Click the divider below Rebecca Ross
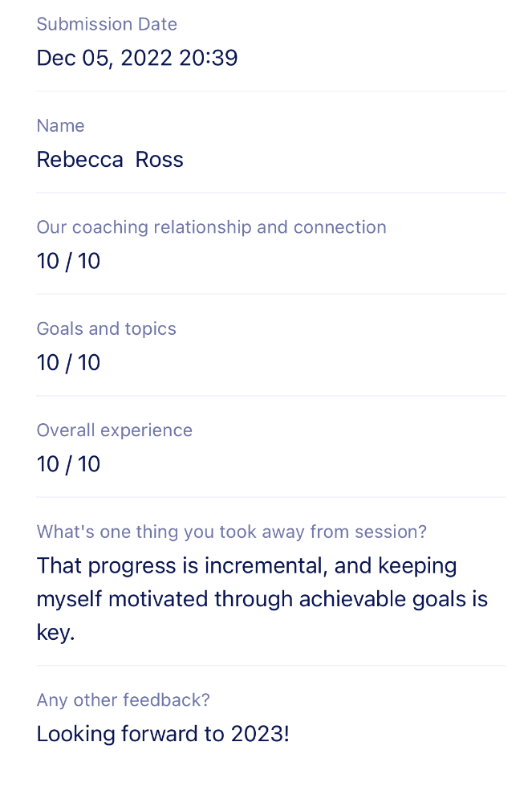The width and height of the screenshot is (532, 803). pos(271,193)
